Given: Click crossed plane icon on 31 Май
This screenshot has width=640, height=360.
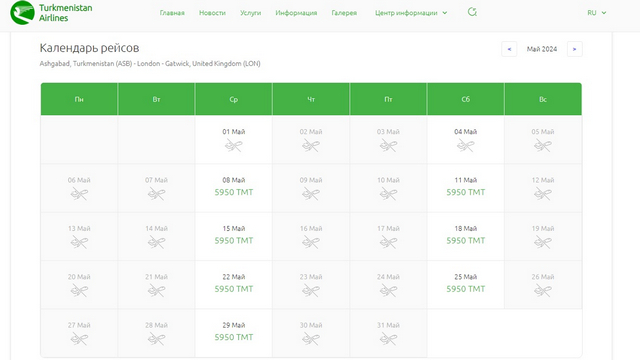Looking at the screenshot, I should point(388,339).
